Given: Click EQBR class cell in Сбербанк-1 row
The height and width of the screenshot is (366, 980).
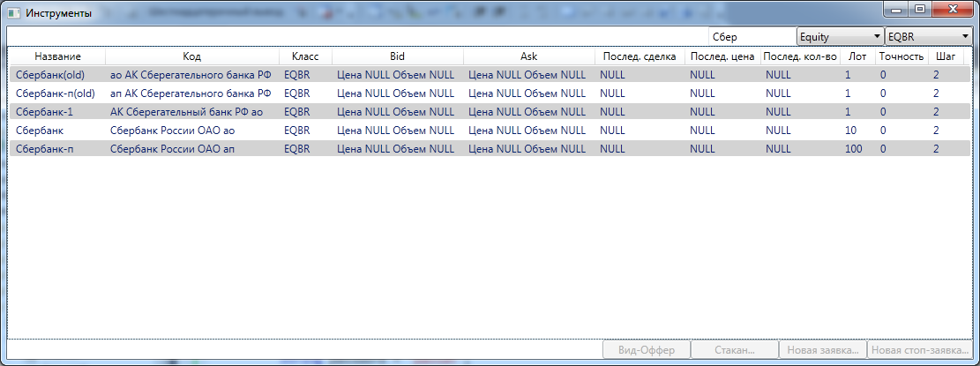Looking at the screenshot, I should click(x=297, y=112).
